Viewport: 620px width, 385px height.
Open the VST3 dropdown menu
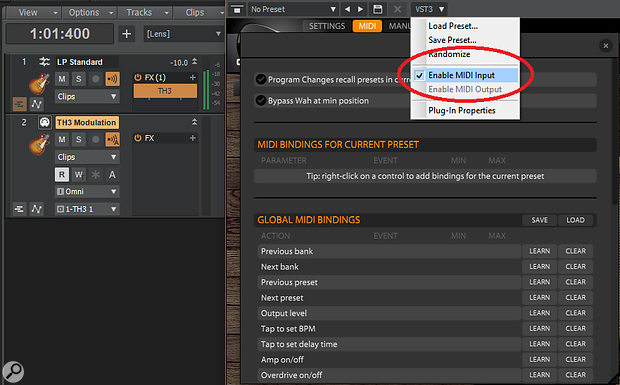(429, 9)
